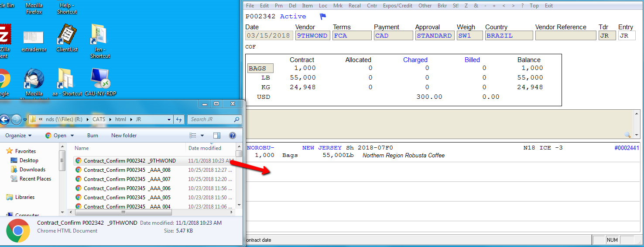This screenshot has width=644, height=247.
Task: Open the Edit menu
Action: tap(264, 6)
